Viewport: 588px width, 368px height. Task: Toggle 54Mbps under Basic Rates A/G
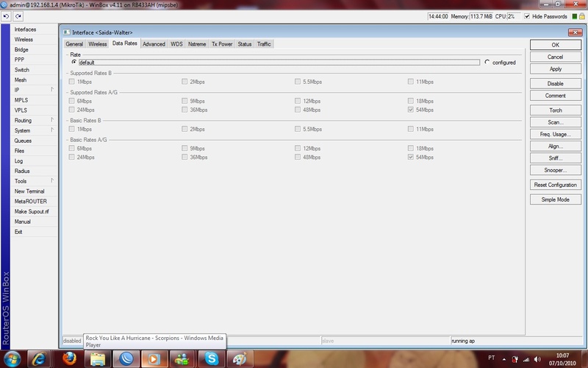click(x=411, y=157)
